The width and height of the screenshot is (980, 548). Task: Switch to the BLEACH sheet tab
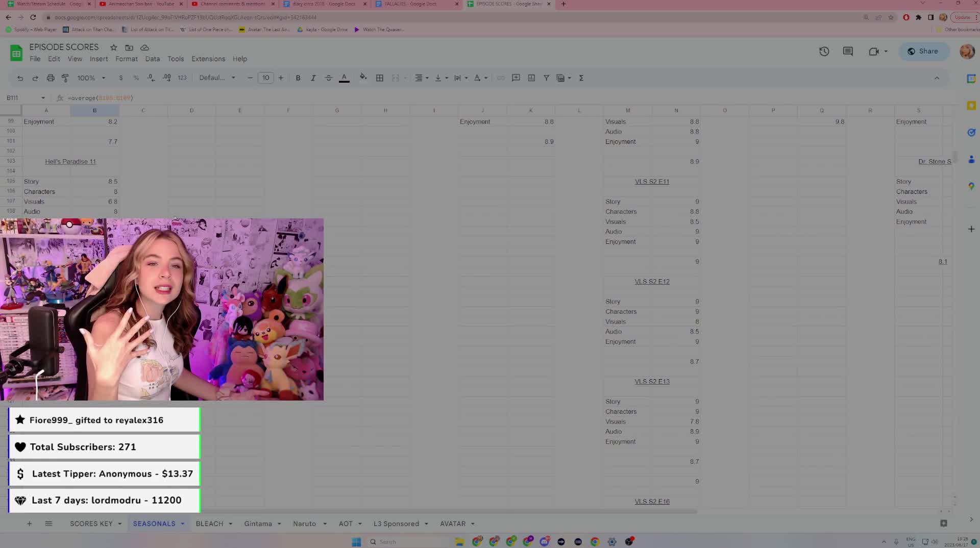click(x=209, y=524)
